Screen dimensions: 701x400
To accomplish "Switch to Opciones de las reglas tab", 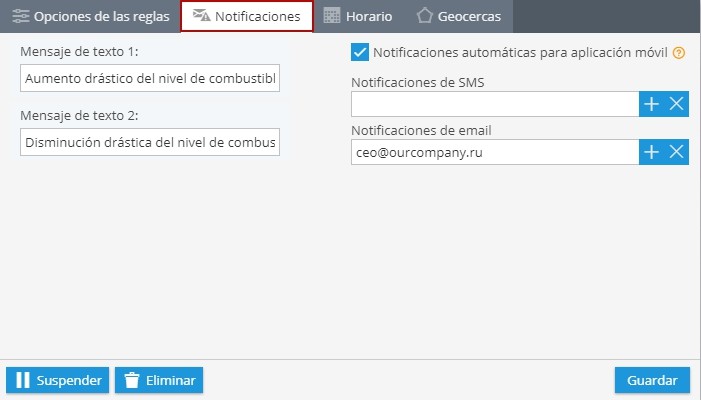I will tap(91, 17).
